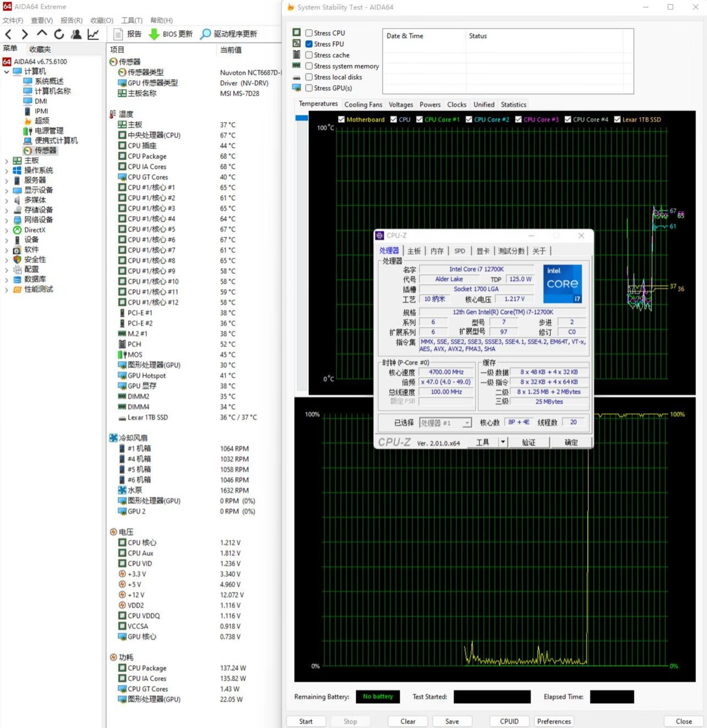The width and height of the screenshot is (707, 728).
Task: Collapse the 计算机 computer tree node
Action: tap(6, 72)
